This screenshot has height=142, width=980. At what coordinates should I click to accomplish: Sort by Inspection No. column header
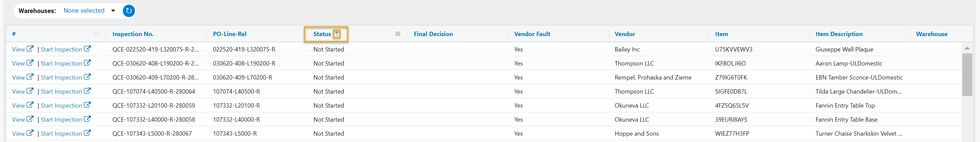click(x=133, y=34)
